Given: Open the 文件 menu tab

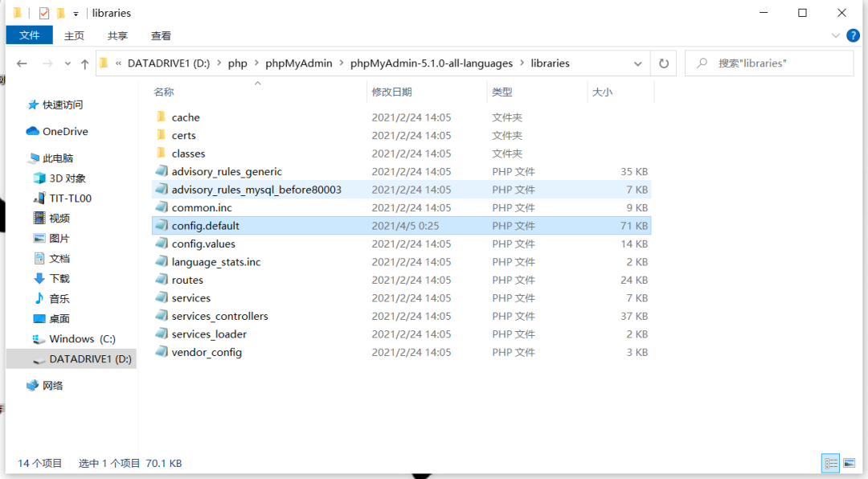Looking at the screenshot, I should [30, 35].
